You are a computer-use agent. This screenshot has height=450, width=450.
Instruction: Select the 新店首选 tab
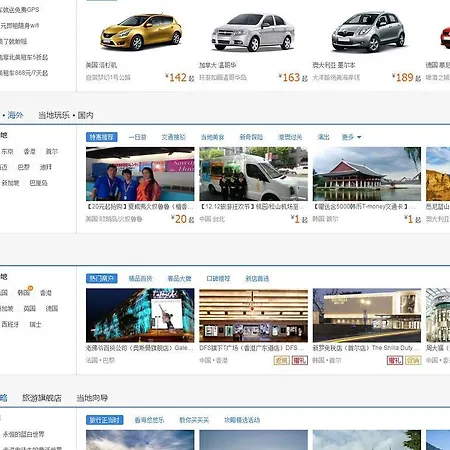point(257,278)
